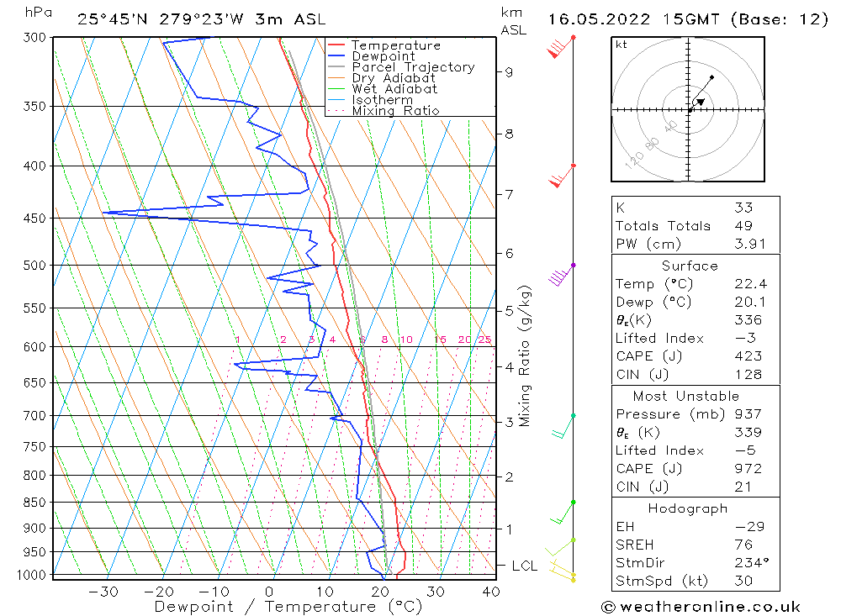Image resolution: width=841 pixels, height=616 pixels.
Task: Click the surface Temp value 22.4
Action: point(751,283)
